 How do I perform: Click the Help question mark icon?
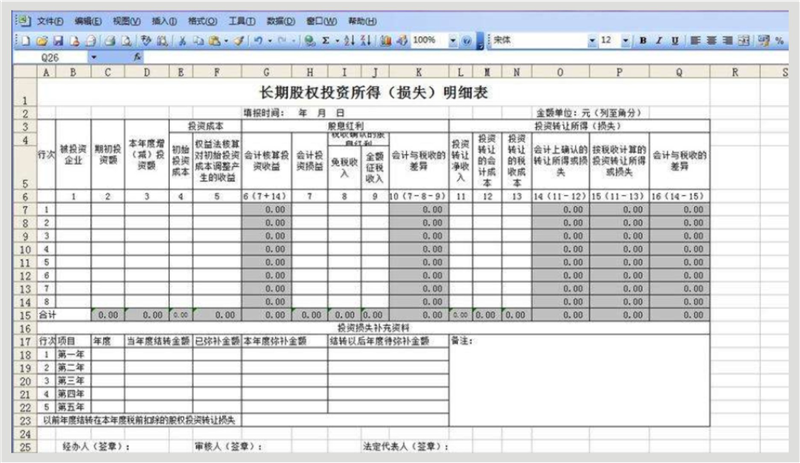click(x=466, y=40)
